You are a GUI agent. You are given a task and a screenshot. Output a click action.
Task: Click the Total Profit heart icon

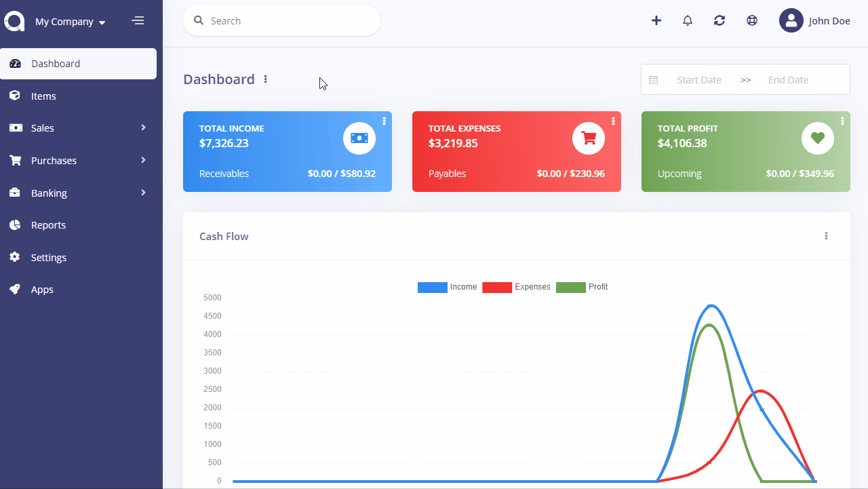pyautogui.click(x=817, y=138)
